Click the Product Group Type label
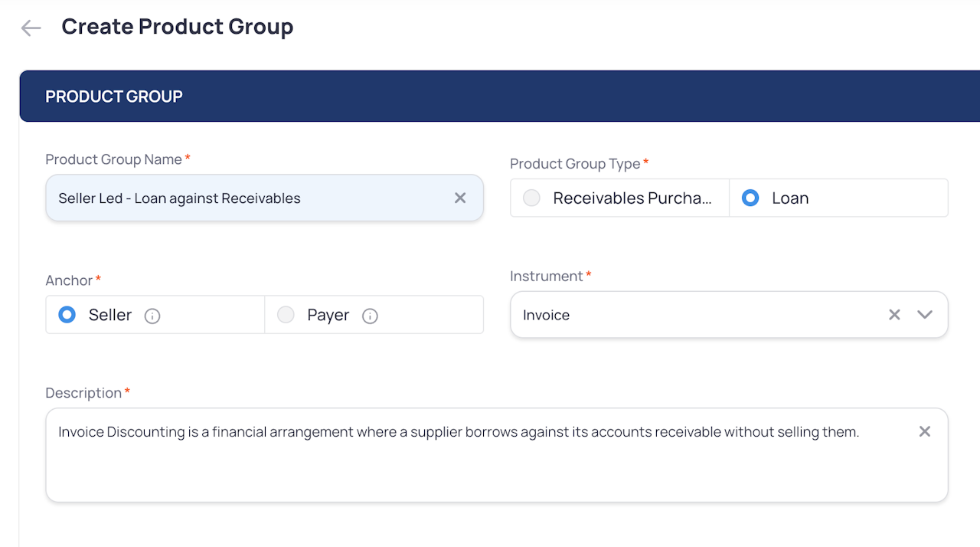The width and height of the screenshot is (980, 547). (575, 164)
